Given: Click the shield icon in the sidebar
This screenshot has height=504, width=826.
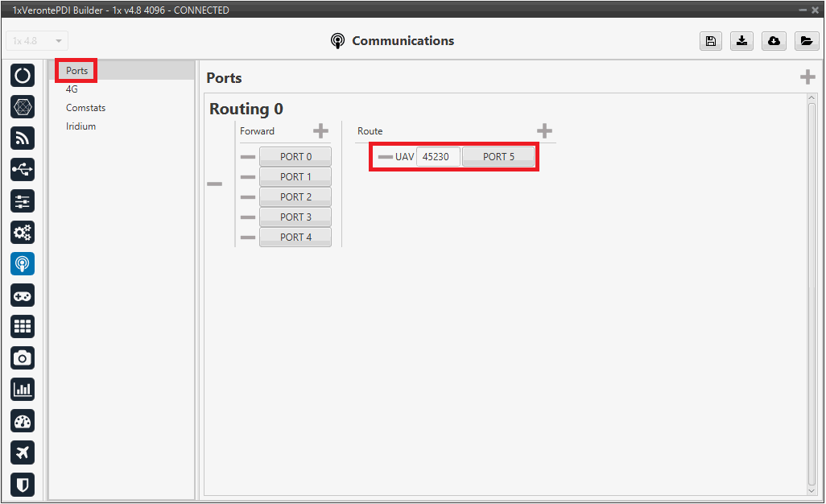Looking at the screenshot, I should tap(23, 484).
